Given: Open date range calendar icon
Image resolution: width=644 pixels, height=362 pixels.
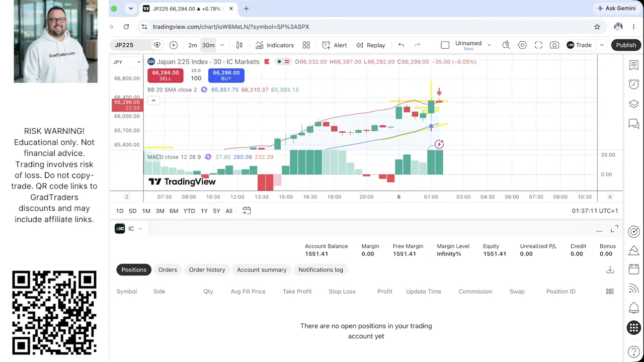Looking at the screenshot, I should (x=247, y=211).
